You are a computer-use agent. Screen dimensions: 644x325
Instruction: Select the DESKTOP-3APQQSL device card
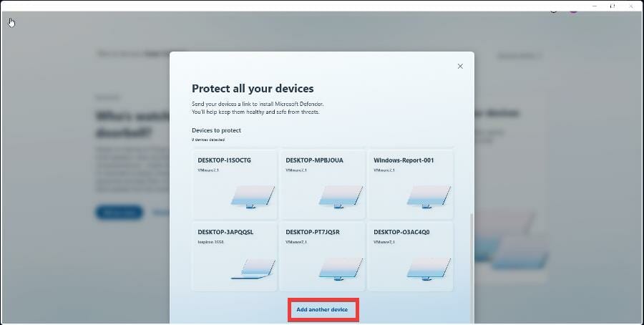[x=235, y=256]
